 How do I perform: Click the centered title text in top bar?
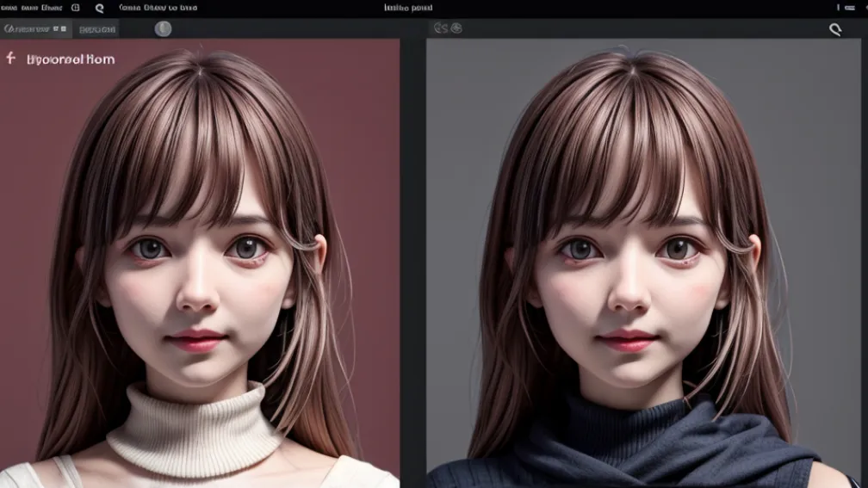[408, 8]
